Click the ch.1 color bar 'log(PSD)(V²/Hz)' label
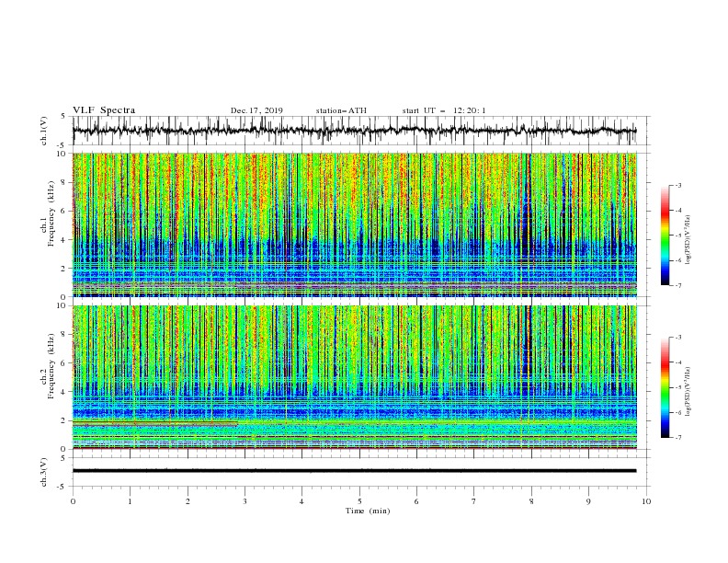Image resolution: width=728 pixels, height=563 pixels. (x=688, y=240)
